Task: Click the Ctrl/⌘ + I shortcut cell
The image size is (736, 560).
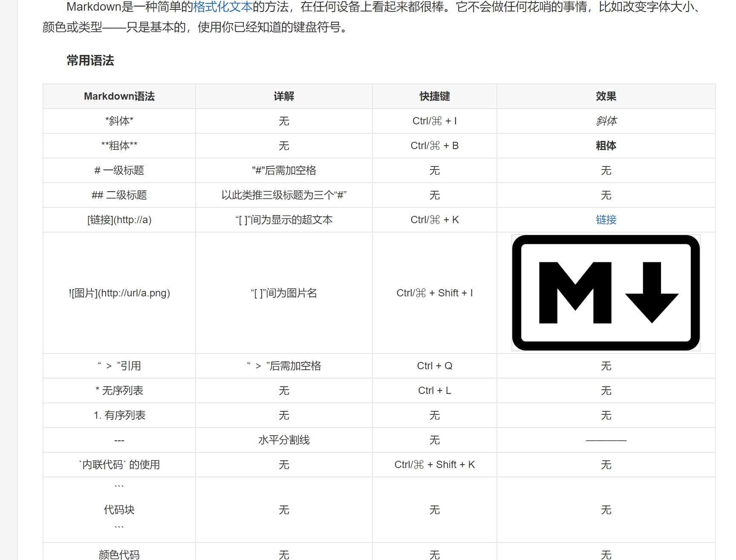Action: [435, 121]
